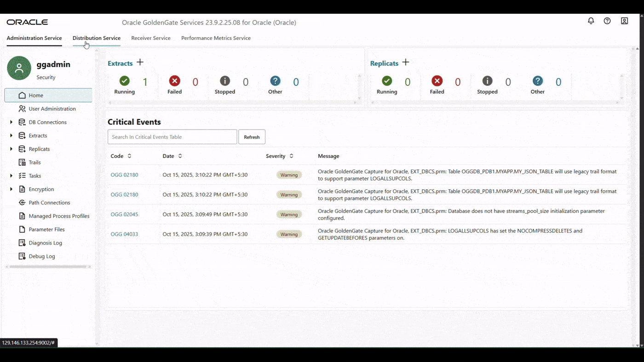Image resolution: width=644 pixels, height=362 pixels.
Task: Click the Extracts Running green check icon
Action: (x=125, y=81)
